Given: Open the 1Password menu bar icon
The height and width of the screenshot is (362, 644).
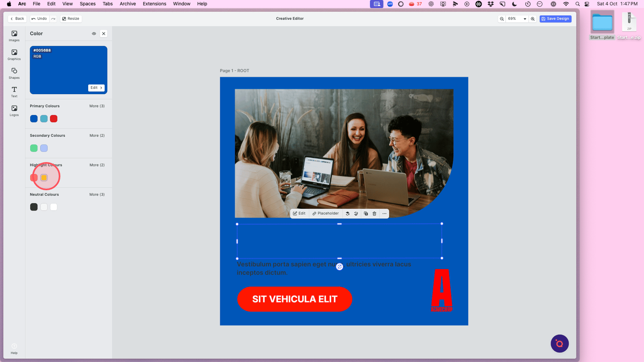Looking at the screenshot, I should [553, 4].
